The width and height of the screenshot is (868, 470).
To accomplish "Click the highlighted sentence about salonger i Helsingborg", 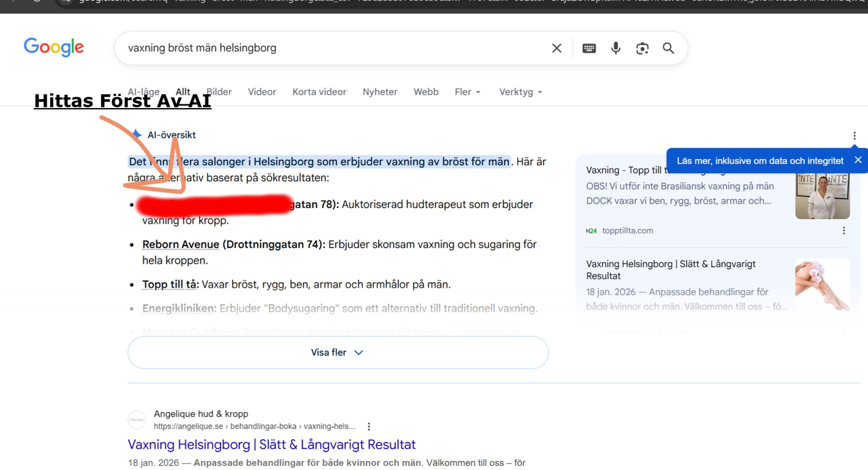I will tap(319, 162).
